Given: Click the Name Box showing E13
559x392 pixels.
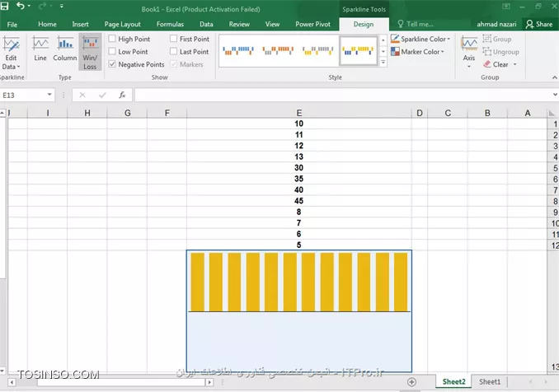Looking at the screenshot, I should pos(25,96).
